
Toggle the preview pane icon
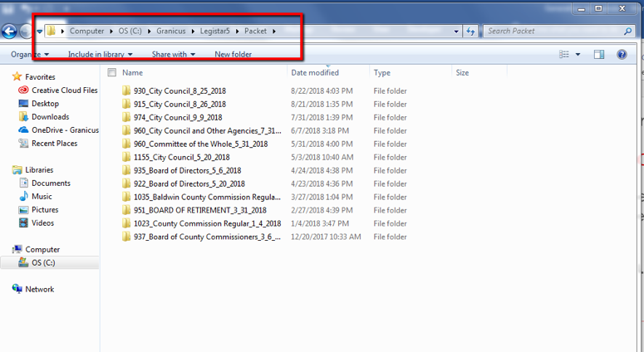pos(599,54)
